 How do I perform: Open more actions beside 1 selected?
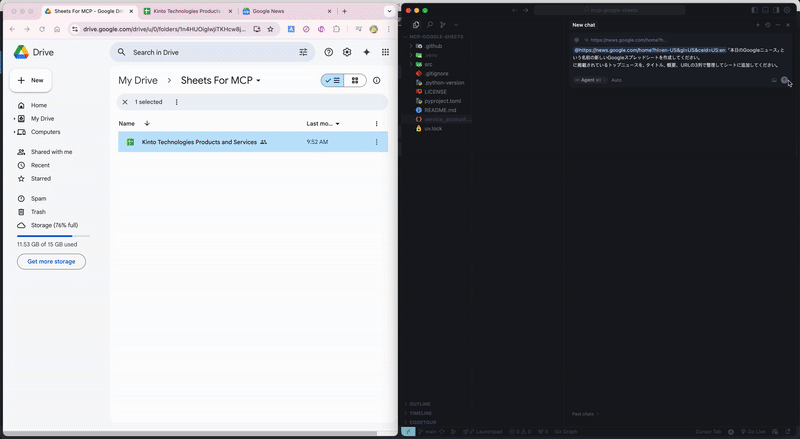(177, 102)
